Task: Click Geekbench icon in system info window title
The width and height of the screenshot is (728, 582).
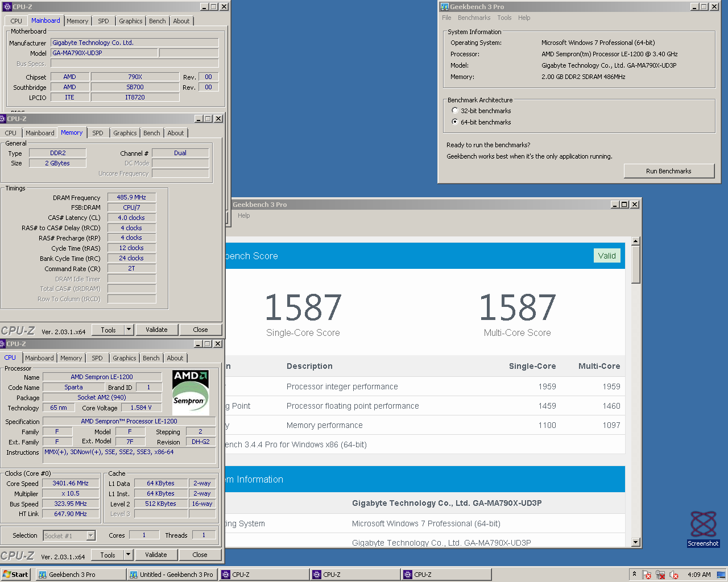Action: tap(445, 7)
